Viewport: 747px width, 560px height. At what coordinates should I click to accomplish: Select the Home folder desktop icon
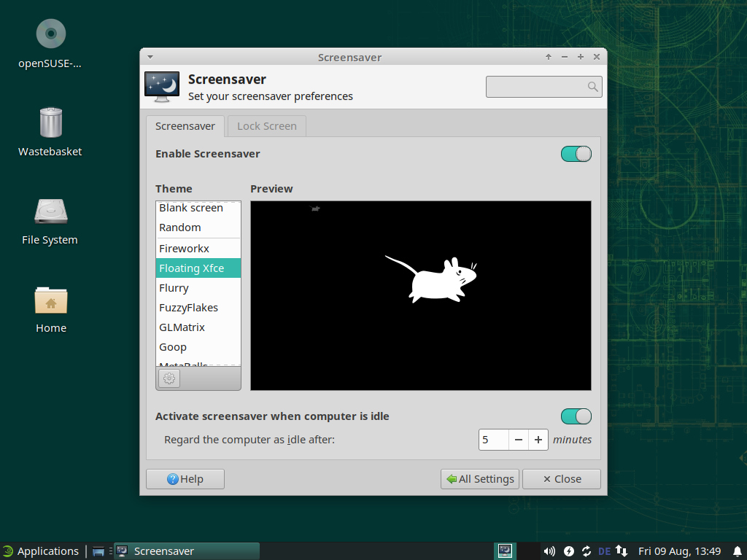tap(50, 308)
